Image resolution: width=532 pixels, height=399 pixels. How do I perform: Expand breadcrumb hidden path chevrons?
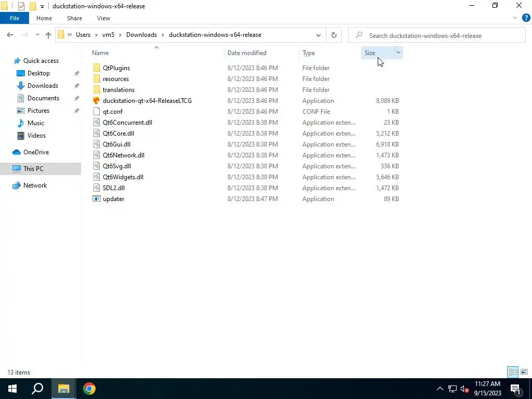click(x=70, y=35)
